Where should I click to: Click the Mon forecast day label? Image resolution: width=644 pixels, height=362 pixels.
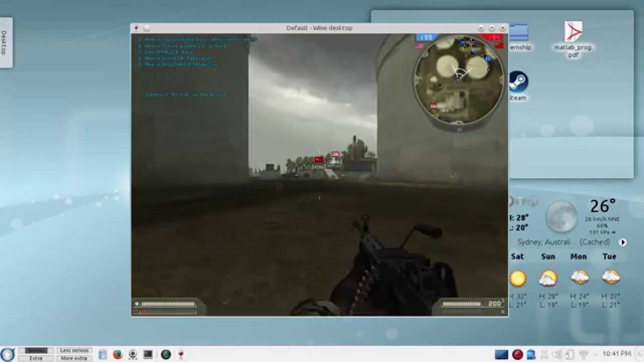point(579,256)
